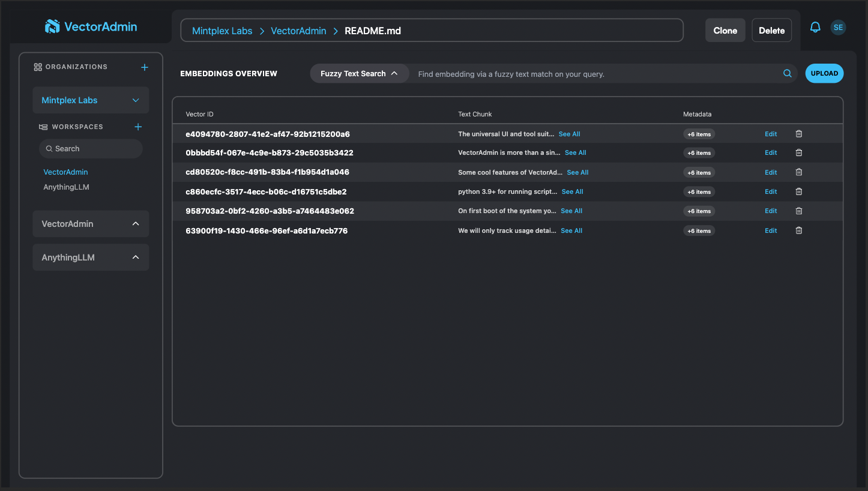Add a new organization with plus icon
The height and width of the screenshot is (491, 868).
click(145, 67)
